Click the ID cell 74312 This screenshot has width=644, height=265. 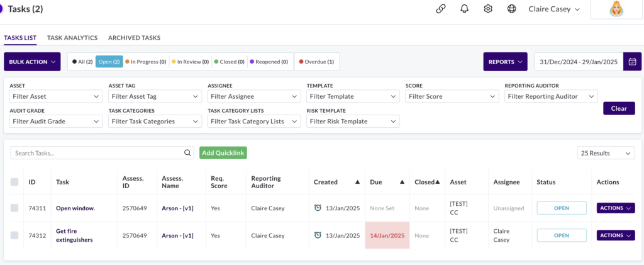click(37, 235)
